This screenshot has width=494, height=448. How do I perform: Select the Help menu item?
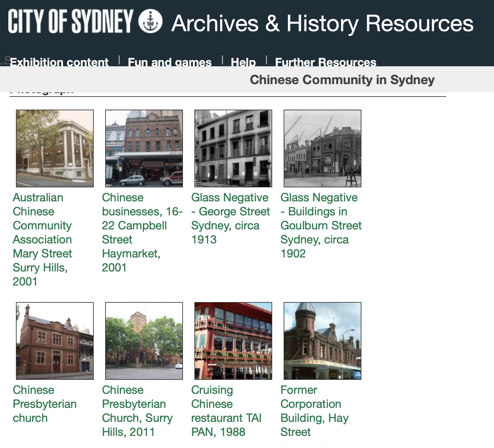click(x=243, y=62)
